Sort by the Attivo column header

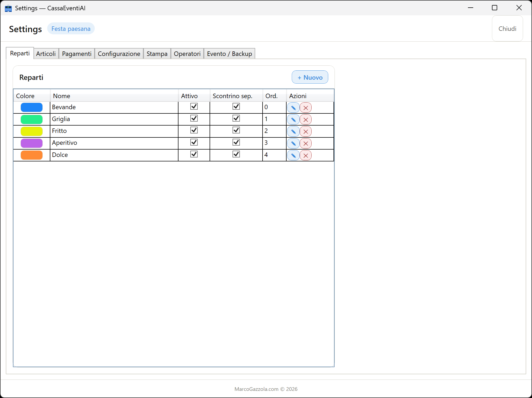click(x=194, y=96)
